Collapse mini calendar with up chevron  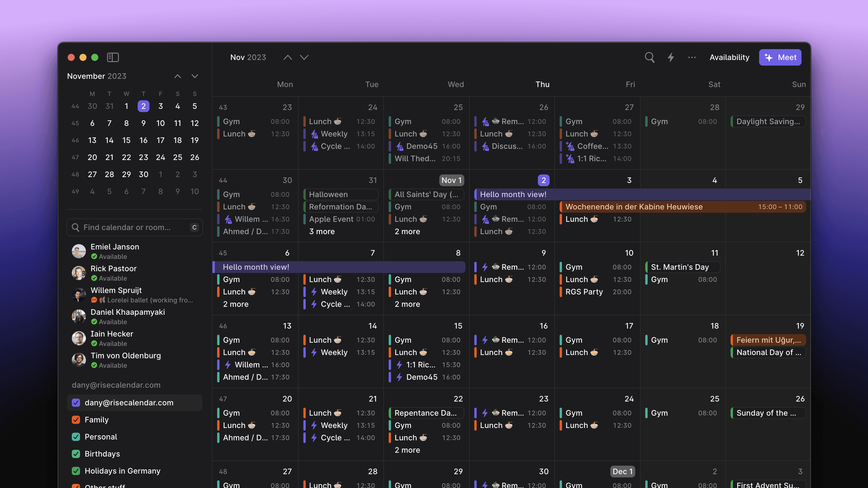pos(178,76)
